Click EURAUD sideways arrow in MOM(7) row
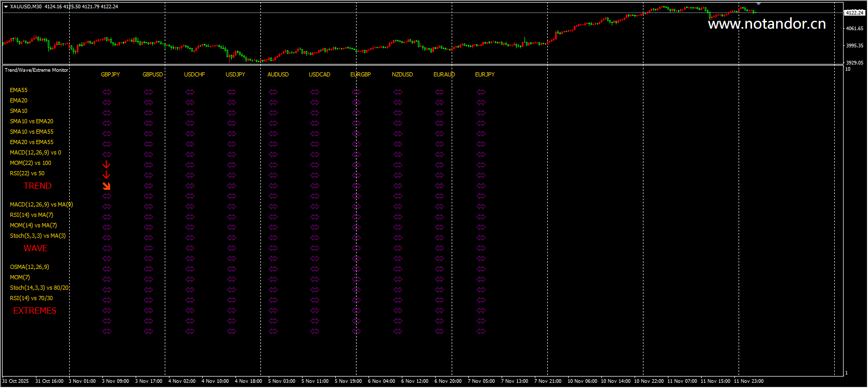The image size is (868, 388). (440, 279)
